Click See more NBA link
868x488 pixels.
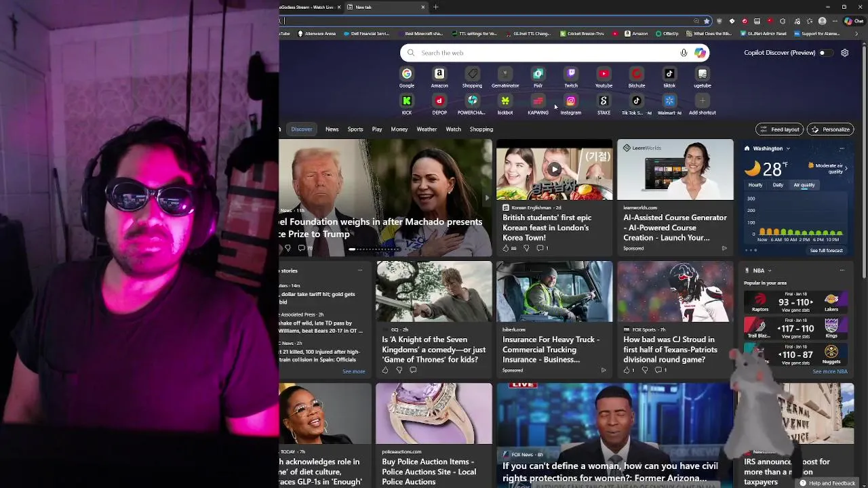(830, 371)
